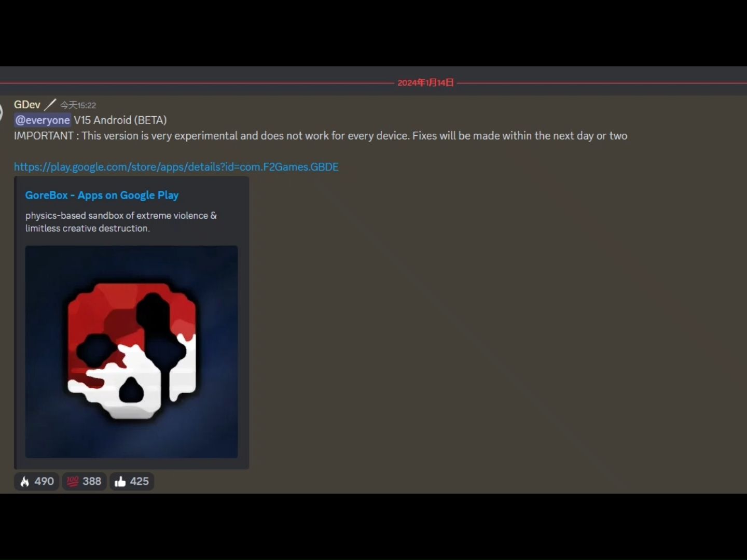Click the slash badge icon beside GDev
Image resolution: width=747 pixels, height=560 pixels.
[50, 105]
